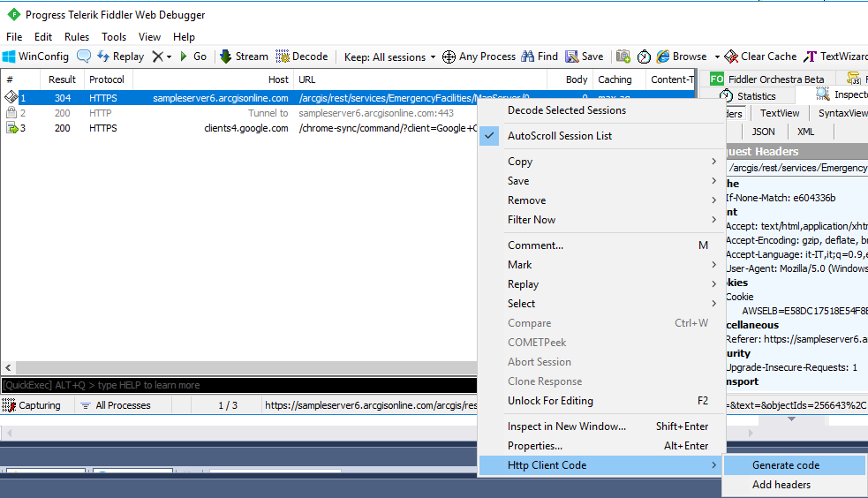Open the Replay submenu entry
The image size is (868, 498).
click(x=601, y=283)
